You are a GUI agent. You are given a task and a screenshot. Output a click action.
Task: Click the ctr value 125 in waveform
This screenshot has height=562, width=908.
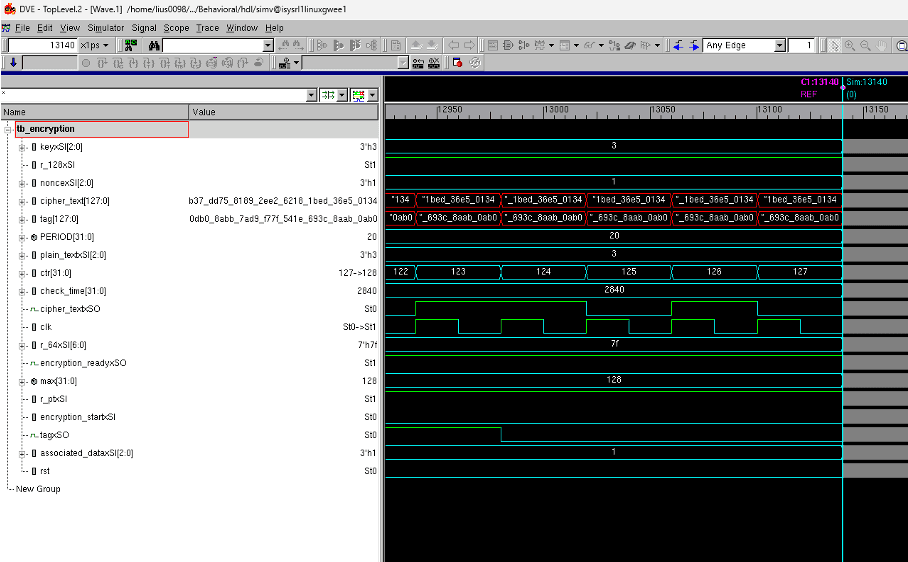(x=629, y=271)
